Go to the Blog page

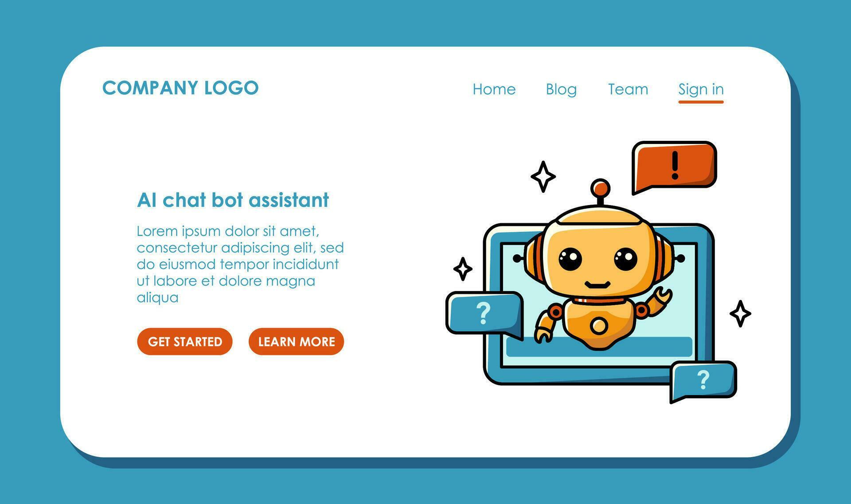[561, 89]
